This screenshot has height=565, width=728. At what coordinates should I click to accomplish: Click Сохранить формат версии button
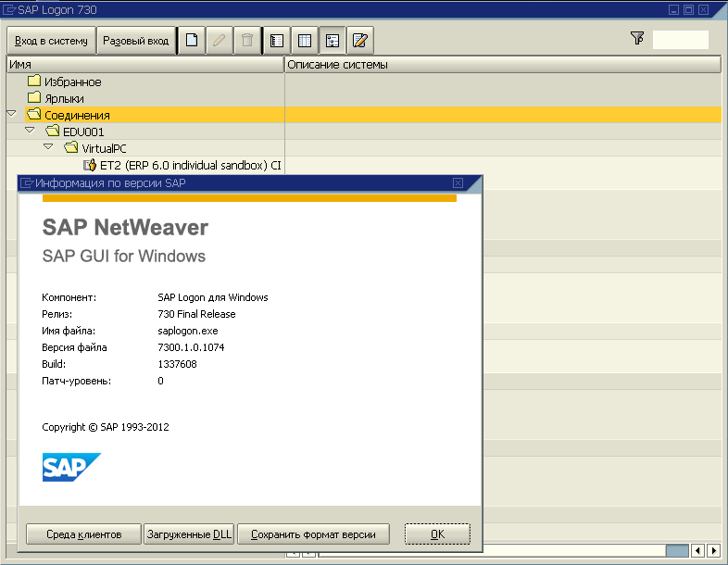click(313, 534)
